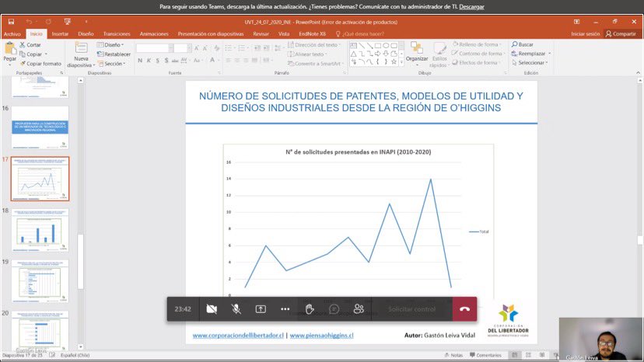Image resolution: width=644 pixels, height=362 pixels.
Task: Click the Notas button in status bar
Action: click(453, 355)
